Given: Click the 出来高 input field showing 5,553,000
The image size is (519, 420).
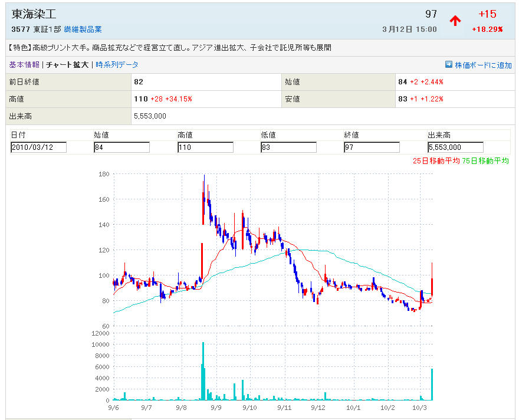Looking at the screenshot, I should click(455, 147).
